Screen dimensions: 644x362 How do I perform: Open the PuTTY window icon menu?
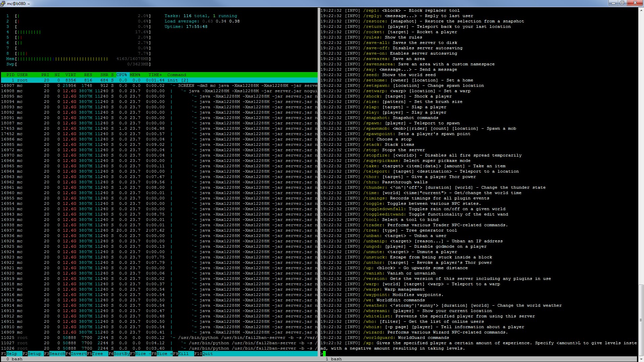[x=3, y=3]
